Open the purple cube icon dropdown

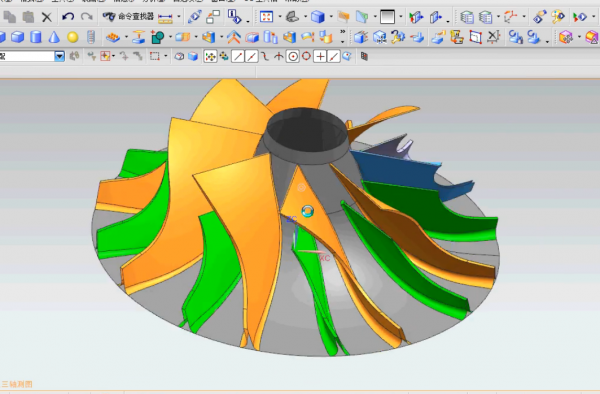[x=579, y=37]
